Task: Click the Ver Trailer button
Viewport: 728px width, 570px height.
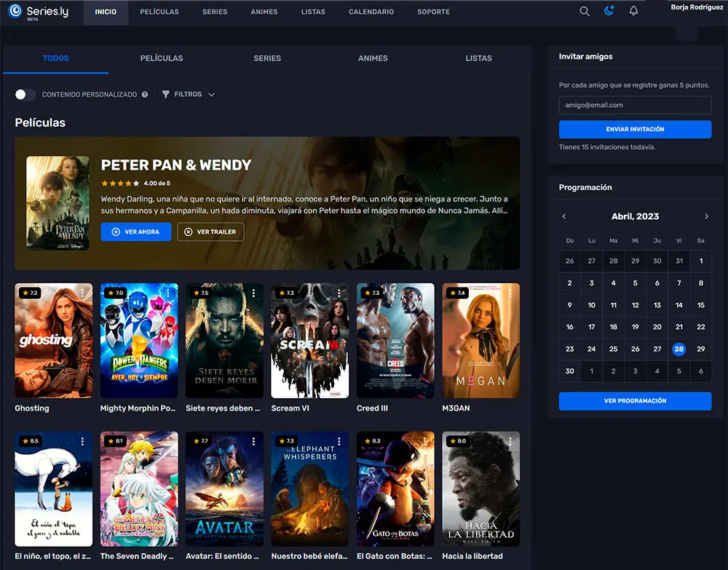Action: [210, 231]
